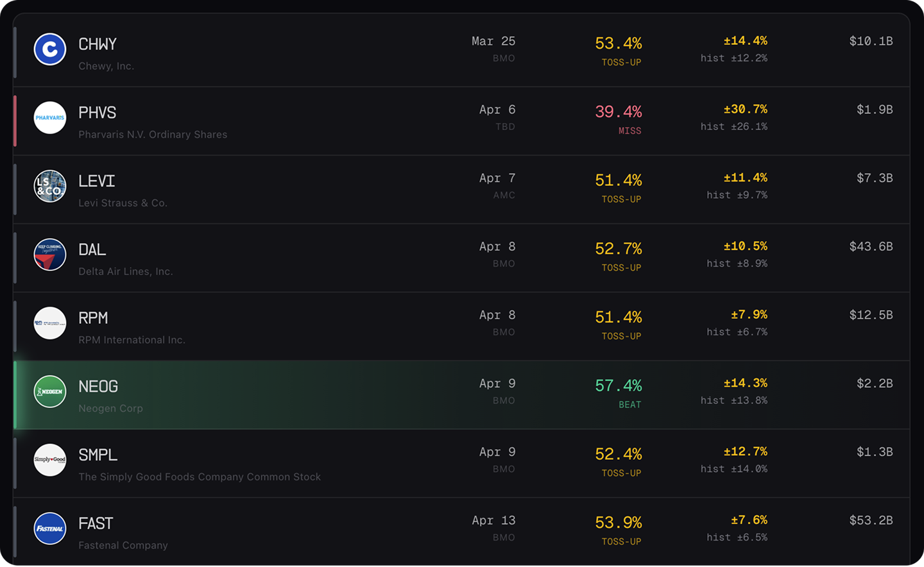Click the ±30.7% expected move value
The width and height of the screenshot is (924, 567).
point(745,110)
